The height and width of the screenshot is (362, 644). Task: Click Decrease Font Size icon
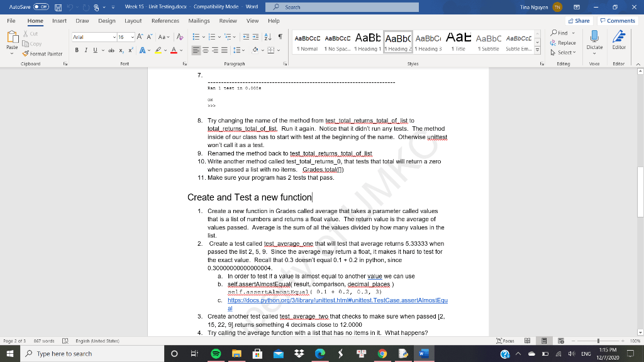pos(150,37)
